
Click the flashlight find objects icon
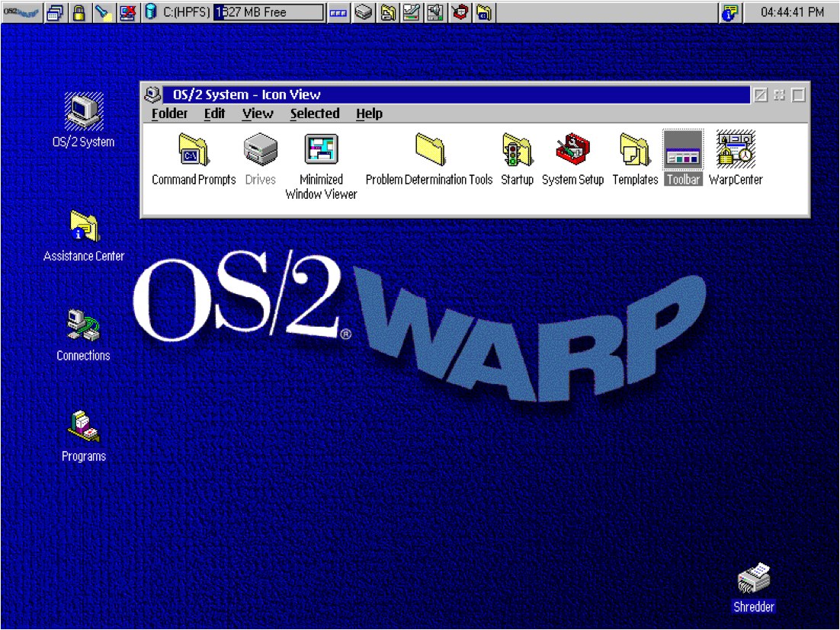(104, 11)
